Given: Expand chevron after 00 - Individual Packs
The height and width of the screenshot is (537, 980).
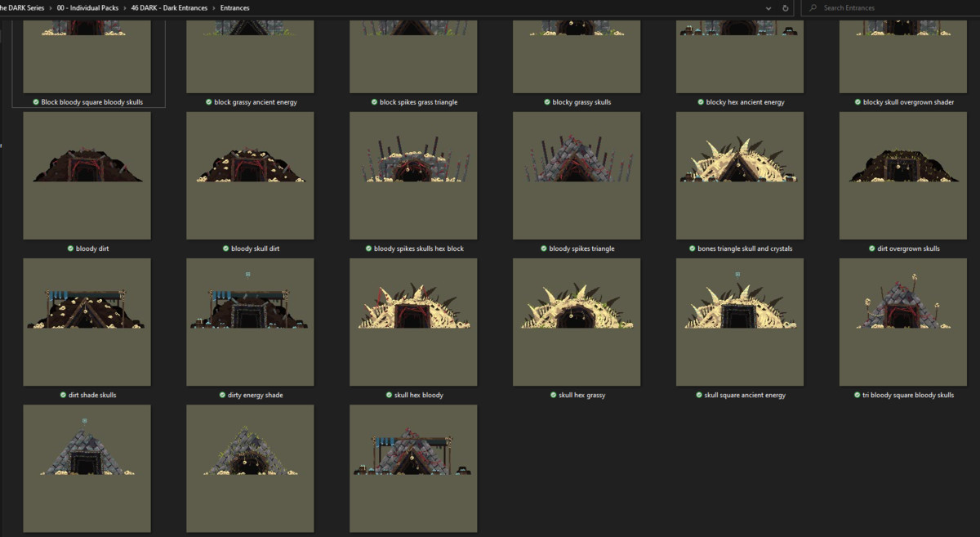Looking at the screenshot, I should click(123, 8).
